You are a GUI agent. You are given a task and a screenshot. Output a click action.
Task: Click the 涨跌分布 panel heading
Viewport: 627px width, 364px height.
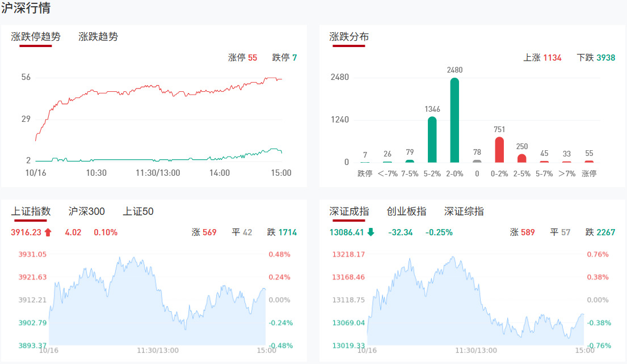point(349,37)
